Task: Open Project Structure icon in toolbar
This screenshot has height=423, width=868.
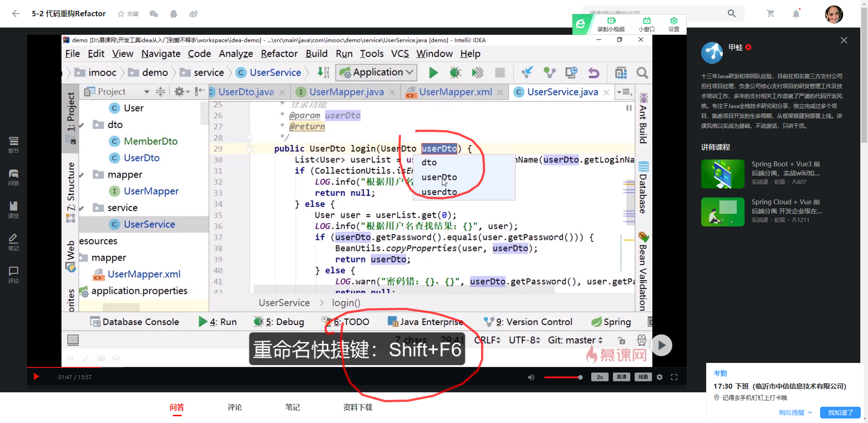Action: [621, 72]
